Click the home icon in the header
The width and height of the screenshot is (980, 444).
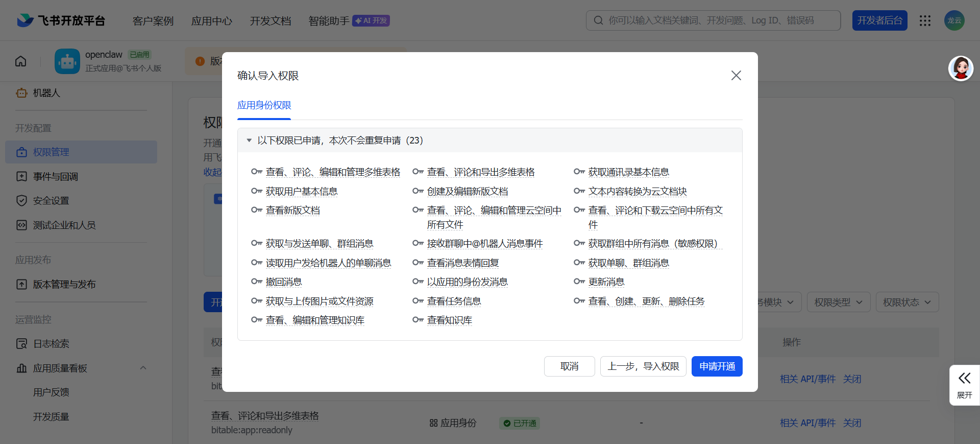21,61
